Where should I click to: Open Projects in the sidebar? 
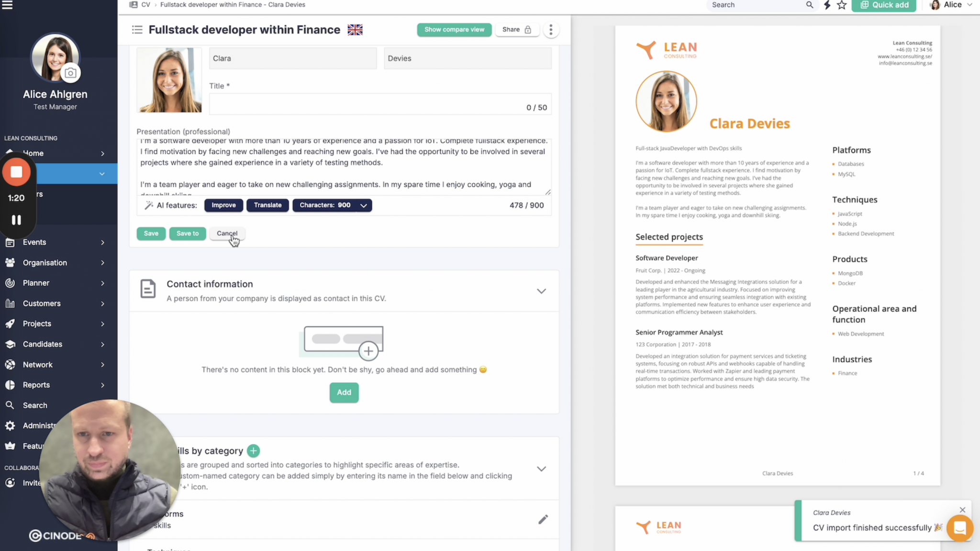point(37,324)
